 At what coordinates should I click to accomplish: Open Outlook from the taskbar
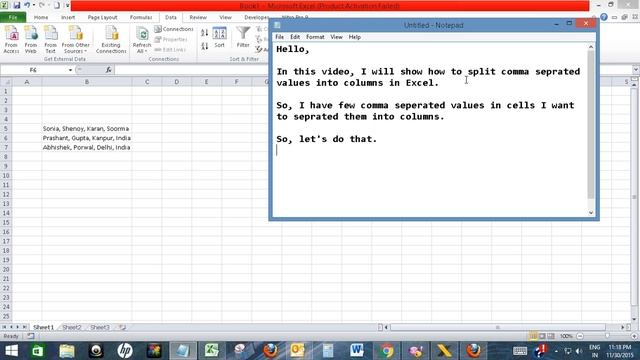[298, 351]
